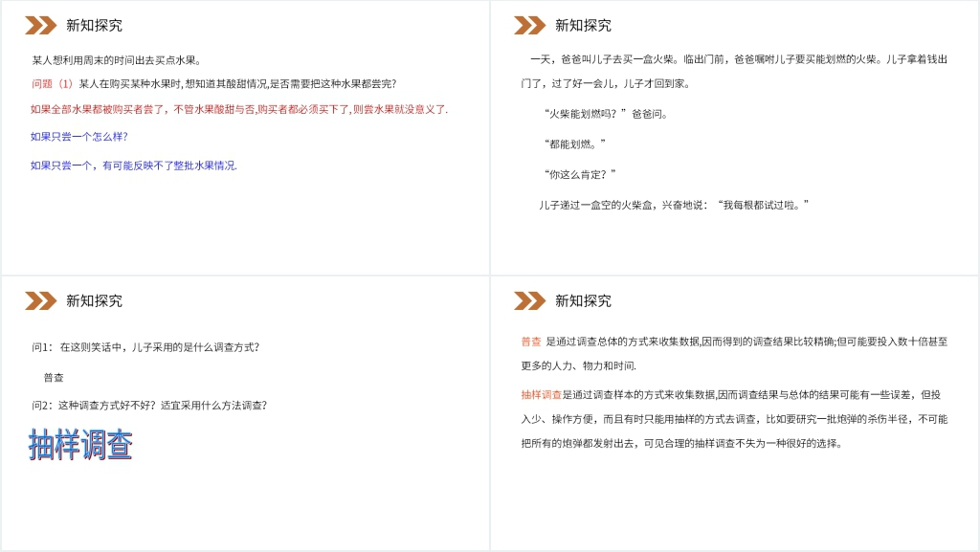Viewport: 980px width, 552px height.
Task: Click the line starting '把所有的炮弹都发射出去'
Action: point(681,443)
